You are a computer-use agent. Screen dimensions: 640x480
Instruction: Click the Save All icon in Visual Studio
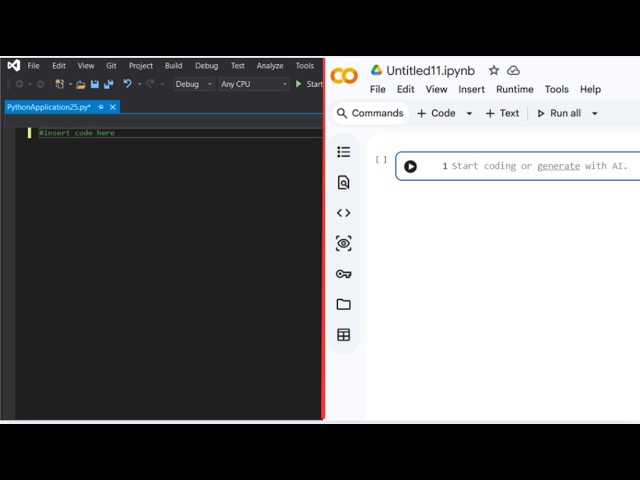[x=109, y=84]
